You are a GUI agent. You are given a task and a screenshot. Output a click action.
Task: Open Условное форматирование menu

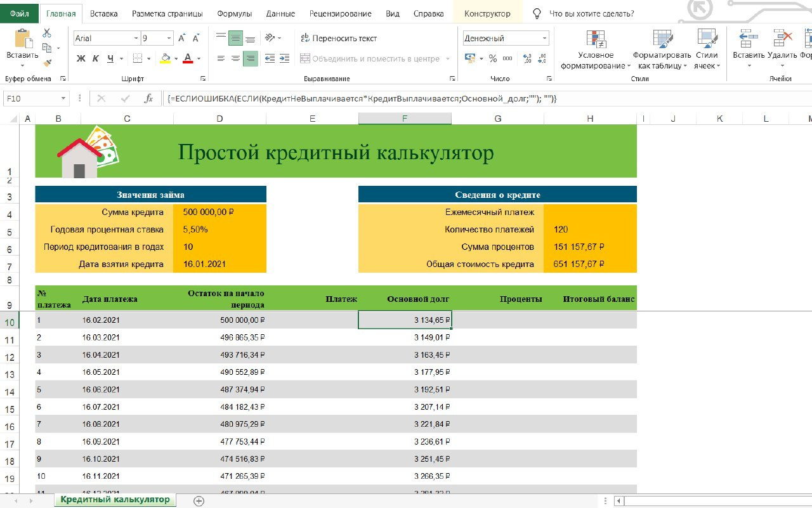click(596, 51)
